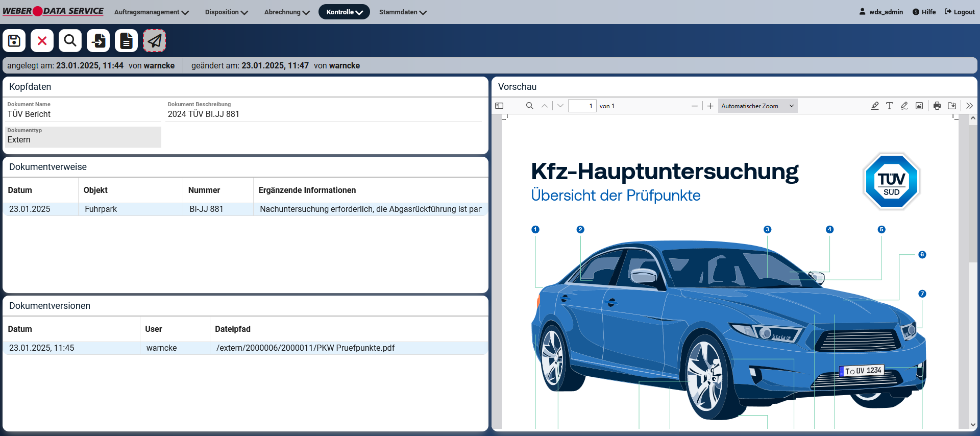Open the Disposition menu
The width and height of the screenshot is (980, 436).
(x=226, y=12)
